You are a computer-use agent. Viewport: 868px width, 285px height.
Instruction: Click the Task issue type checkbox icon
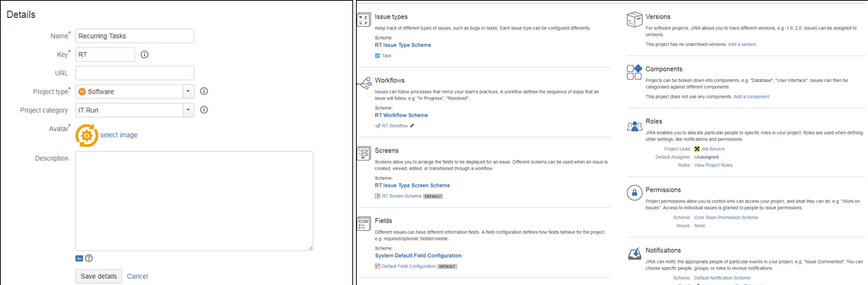tap(378, 55)
